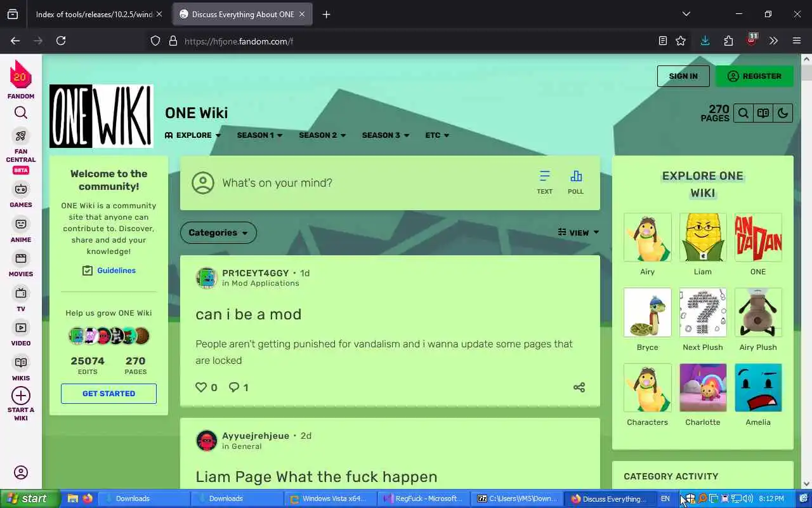Open the Airy Plush thumbnail
This screenshot has width=812, height=508.
pyautogui.click(x=758, y=312)
